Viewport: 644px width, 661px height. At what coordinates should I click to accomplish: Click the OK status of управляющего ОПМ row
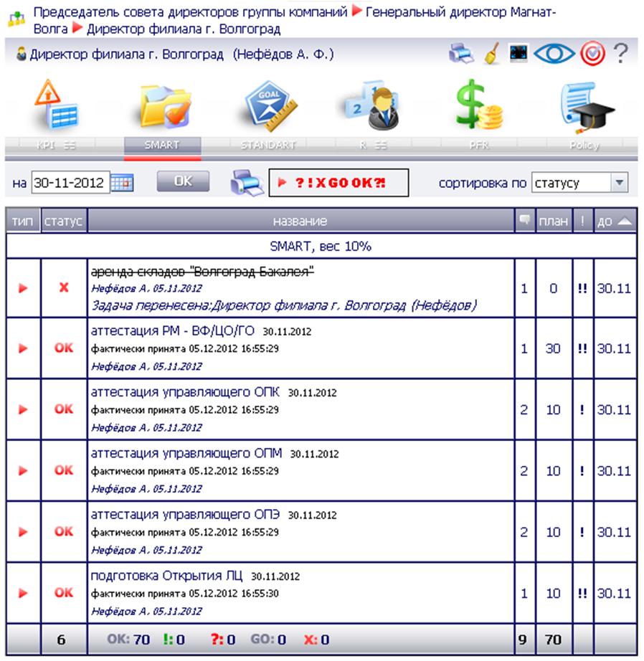point(64,470)
